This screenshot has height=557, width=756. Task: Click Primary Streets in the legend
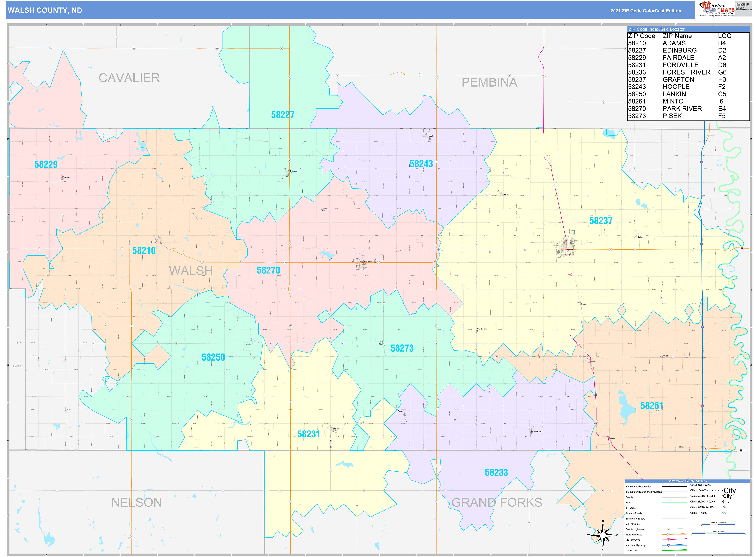(x=634, y=513)
